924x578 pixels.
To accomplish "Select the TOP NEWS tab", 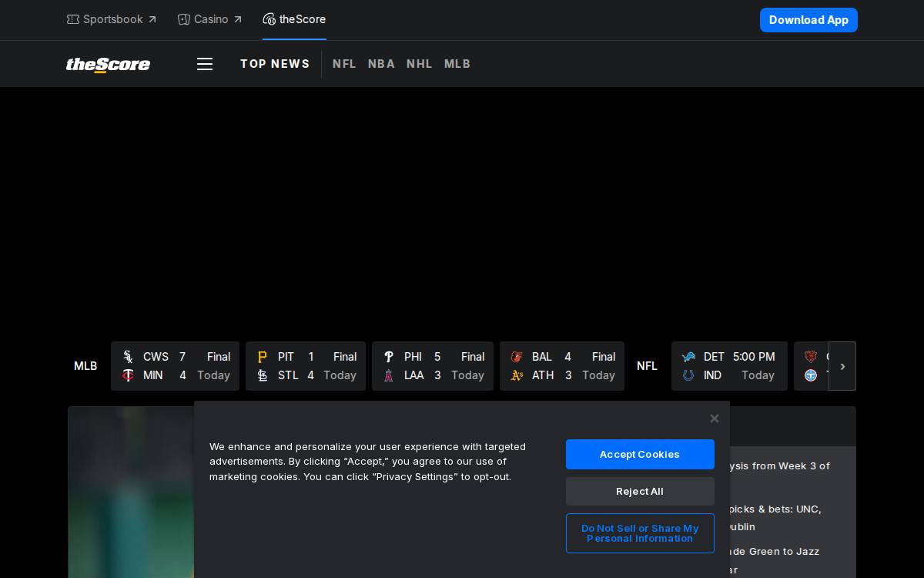I will (275, 64).
